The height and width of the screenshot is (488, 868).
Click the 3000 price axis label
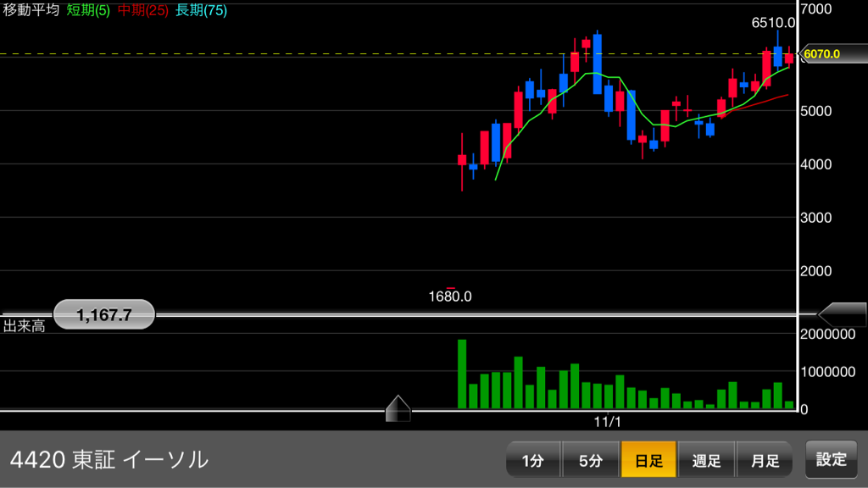click(x=816, y=218)
